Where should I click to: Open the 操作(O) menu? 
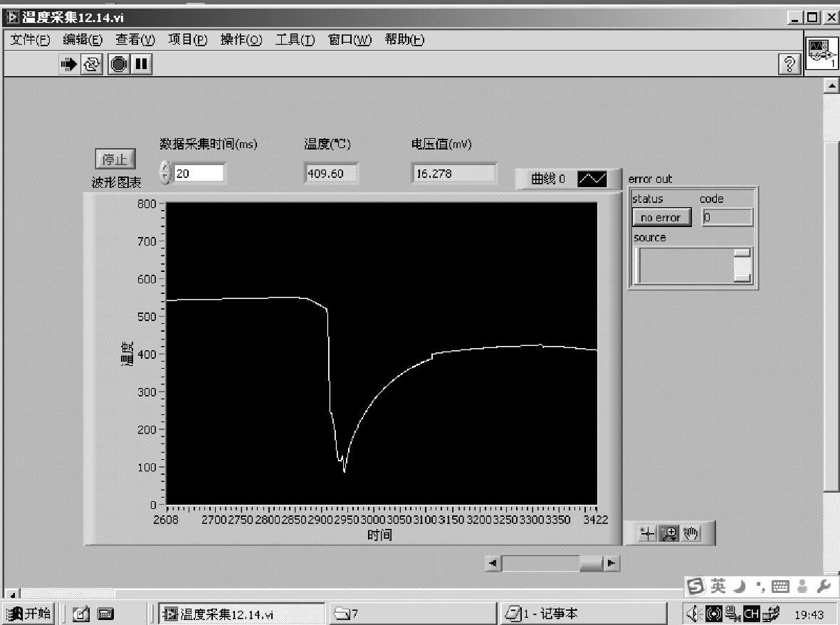pyautogui.click(x=241, y=40)
